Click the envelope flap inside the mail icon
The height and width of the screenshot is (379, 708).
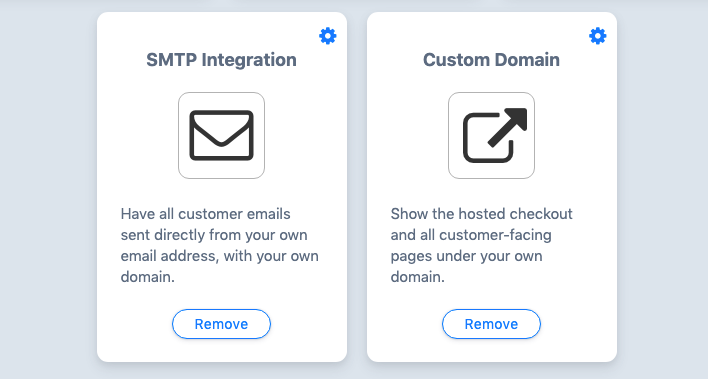[x=221, y=131]
